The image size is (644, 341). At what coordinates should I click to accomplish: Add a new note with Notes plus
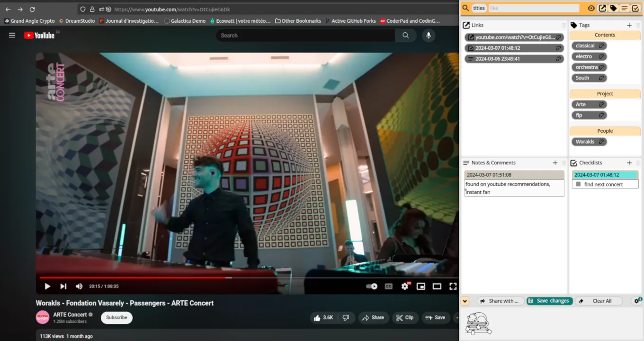(x=555, y=163)
